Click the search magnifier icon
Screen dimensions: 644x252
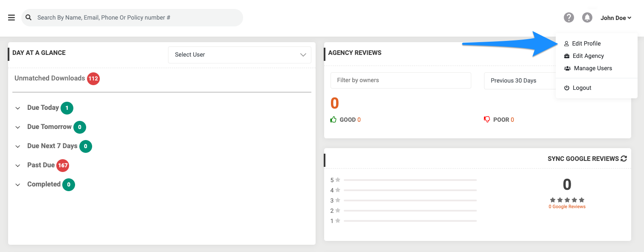tap(29, 17)
